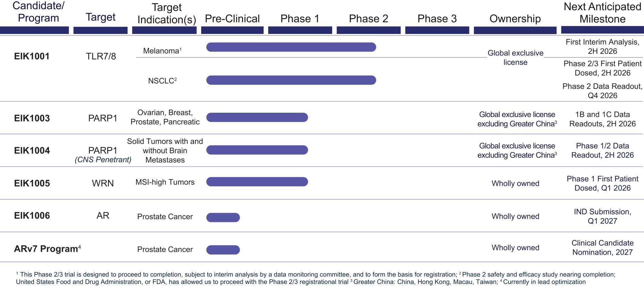
Task: Click the Phase 2 column header
Action: 369,19
